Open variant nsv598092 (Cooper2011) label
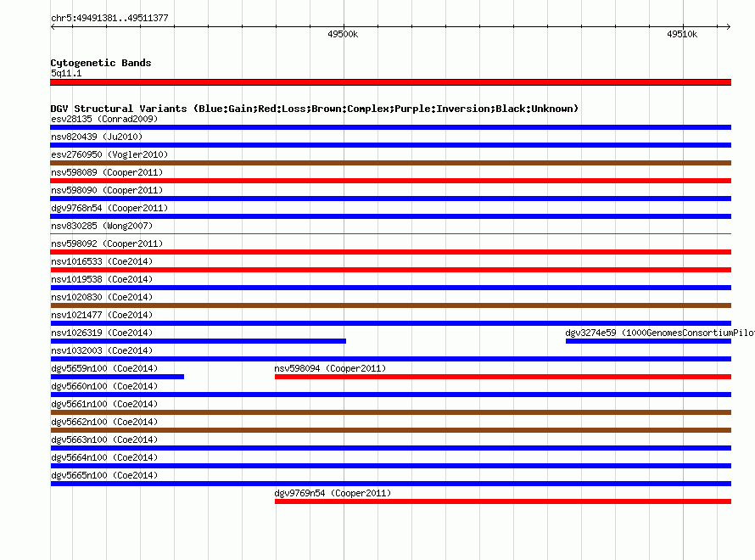 pyautogui.click(x=107, y=244)
